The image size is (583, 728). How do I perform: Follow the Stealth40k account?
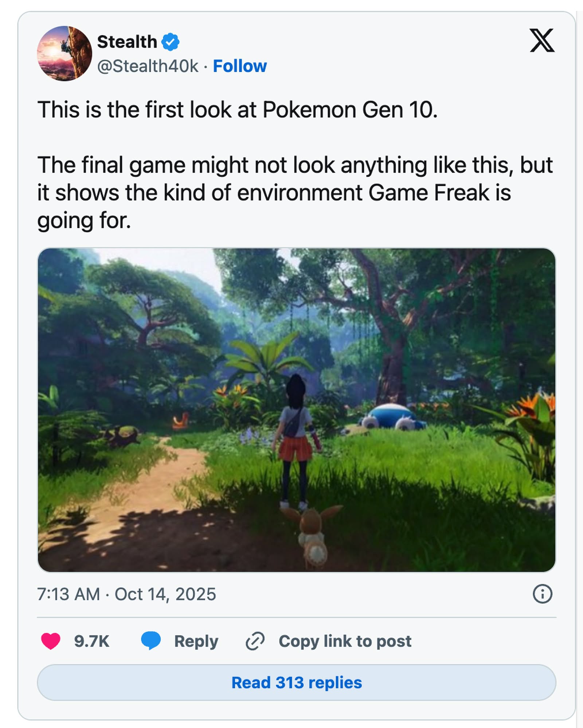(240, 66)
